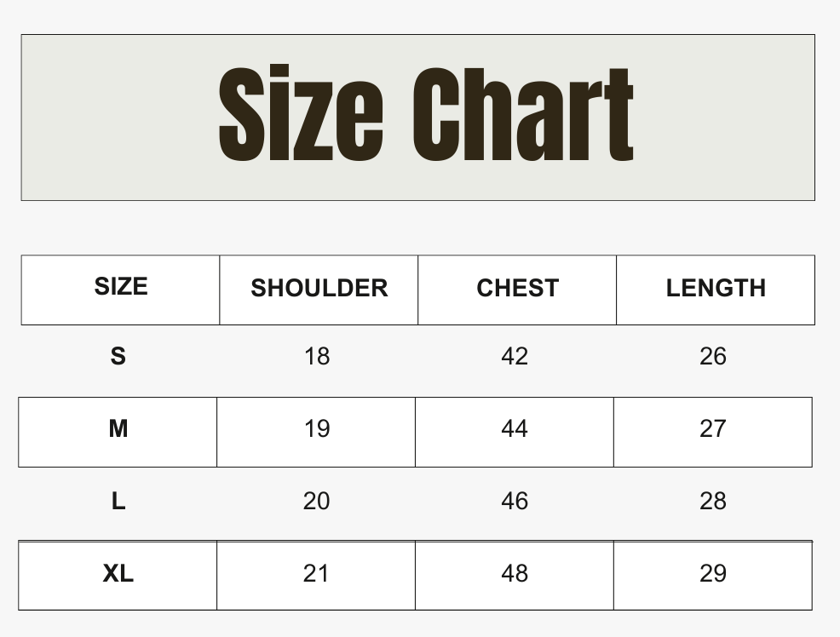Click the S size row label
The height and width of the screenshot is (637, 840).
coord(118,357)
